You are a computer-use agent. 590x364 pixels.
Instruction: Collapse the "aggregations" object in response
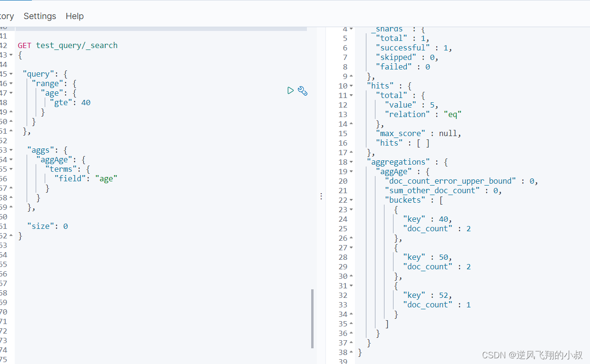pos(351,162)
